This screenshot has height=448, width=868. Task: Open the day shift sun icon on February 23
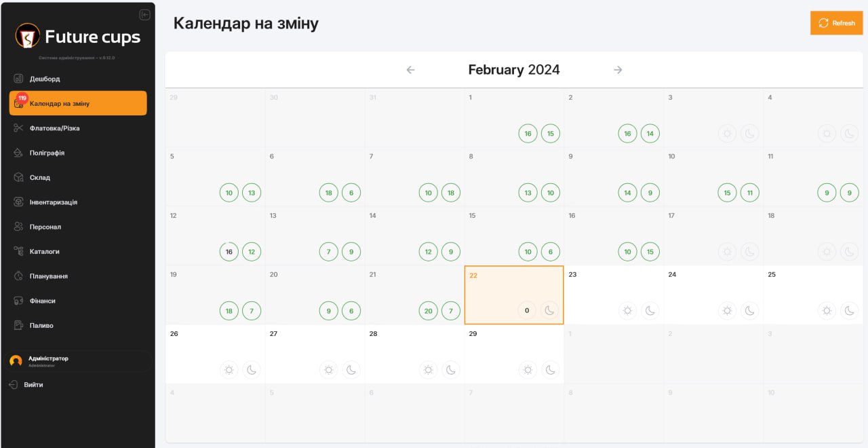[627, 311]
